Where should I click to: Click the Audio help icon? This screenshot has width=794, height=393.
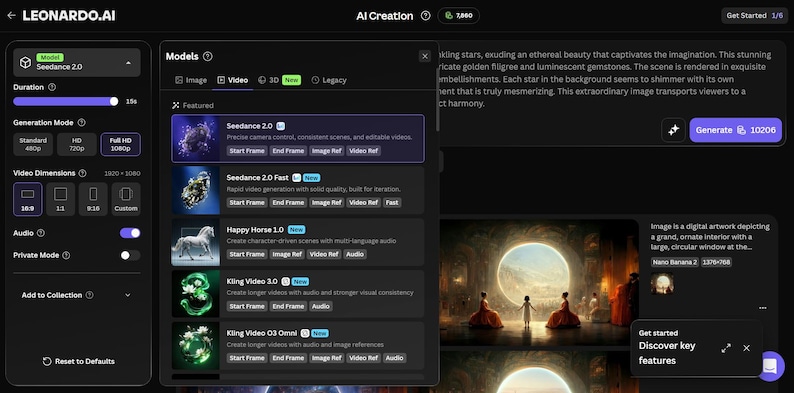pos(41,233)
